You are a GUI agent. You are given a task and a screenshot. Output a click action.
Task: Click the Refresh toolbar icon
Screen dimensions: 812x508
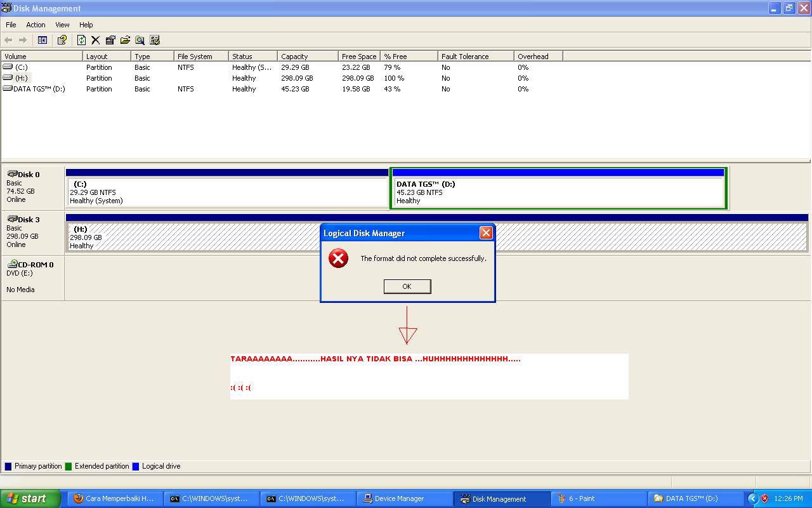point(81,39)
